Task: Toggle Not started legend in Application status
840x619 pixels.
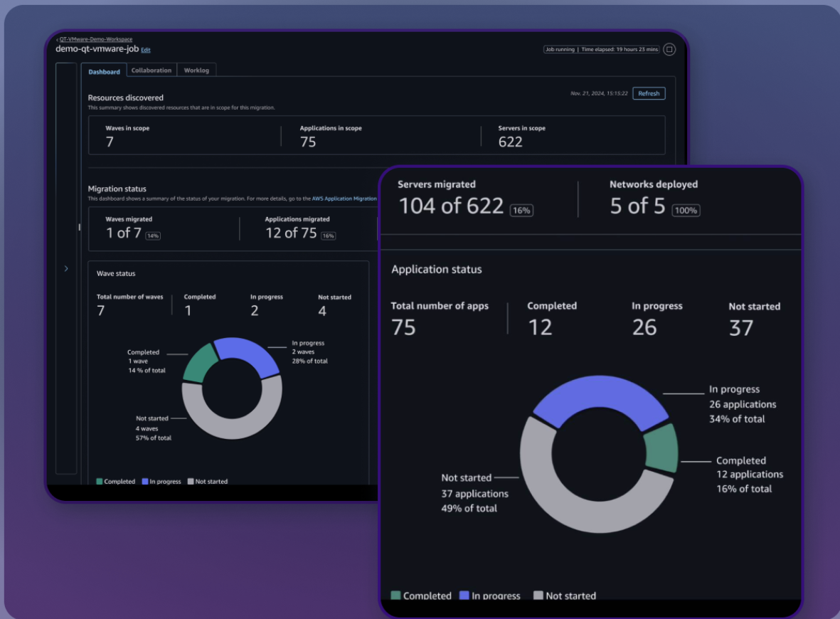Action: 538,596
